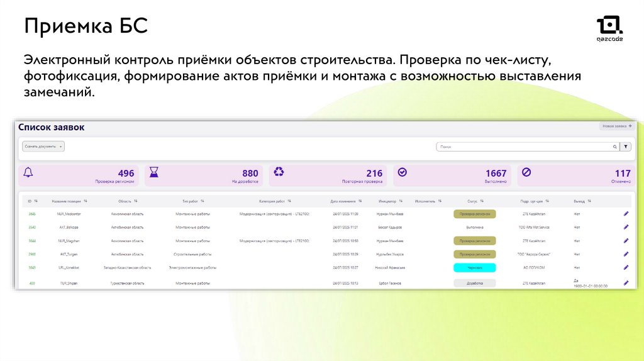Click recycle icon on Повторная проверка card
The height and width of the screenshot is (361, 644).
point(279,172)
